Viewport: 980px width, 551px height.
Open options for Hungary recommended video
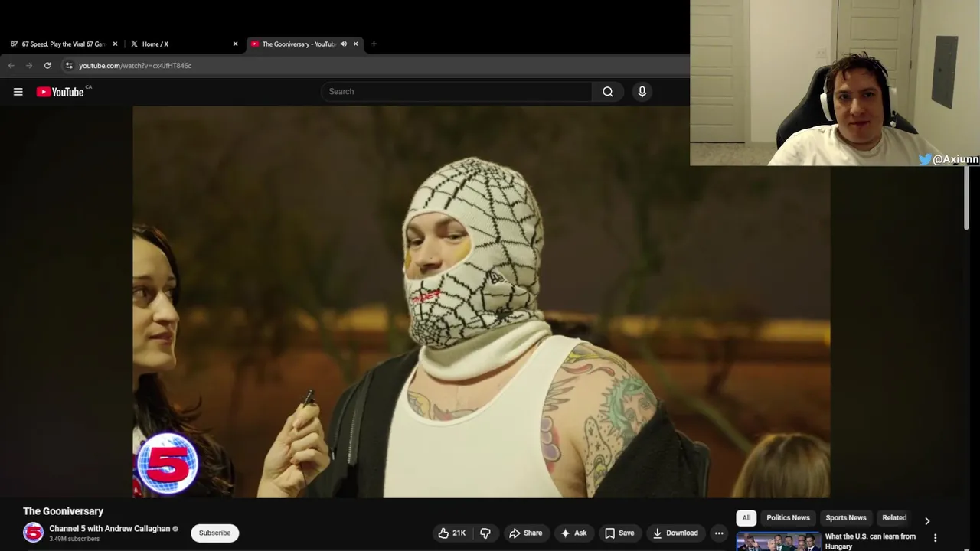click(935, 538)
